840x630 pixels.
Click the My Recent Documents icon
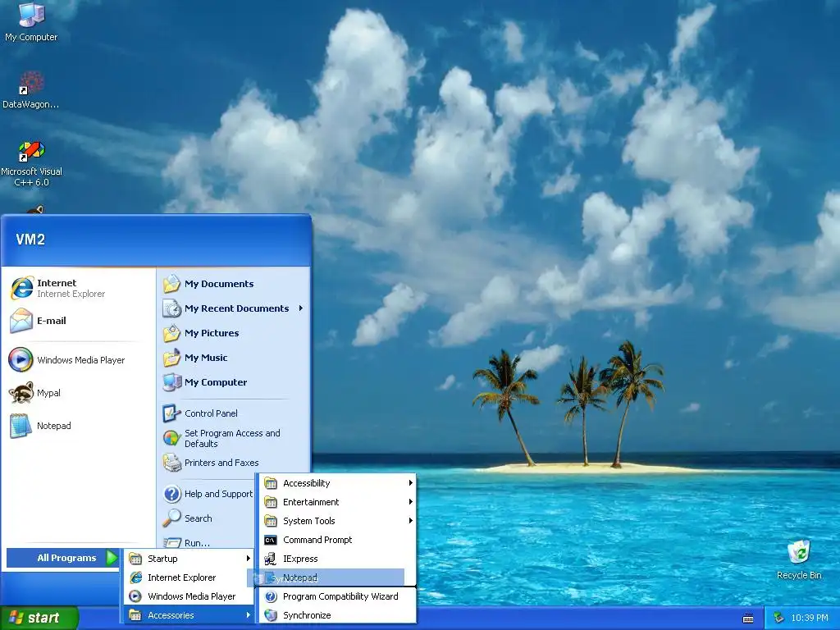[x=172, y=308]
